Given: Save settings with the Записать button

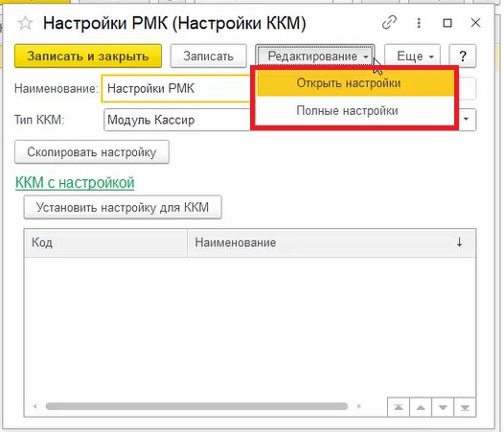Looking at the screenshot, I should [x=208, y=56].
